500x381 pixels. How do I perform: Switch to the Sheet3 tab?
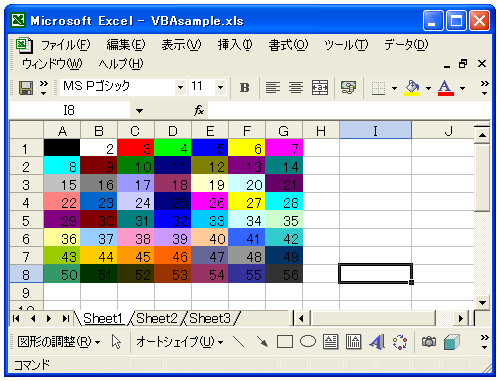click(210, 318)
